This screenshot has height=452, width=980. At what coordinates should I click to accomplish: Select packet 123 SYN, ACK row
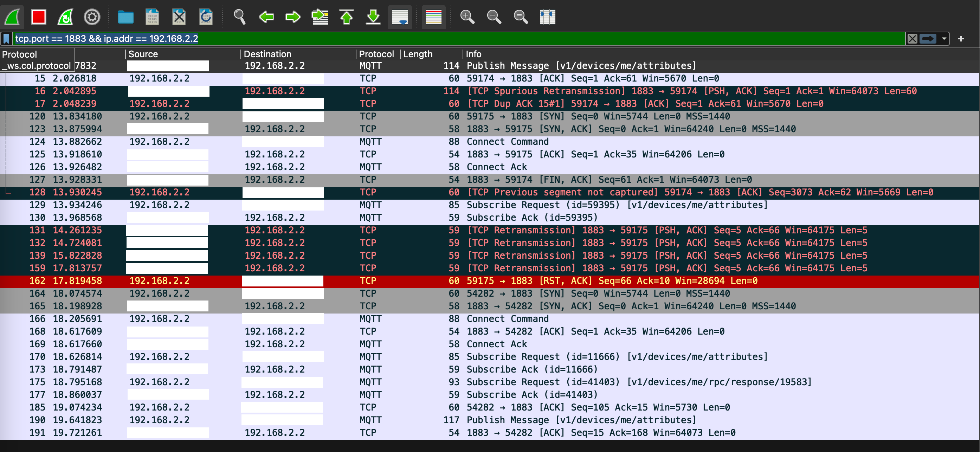tap(490, 129)
